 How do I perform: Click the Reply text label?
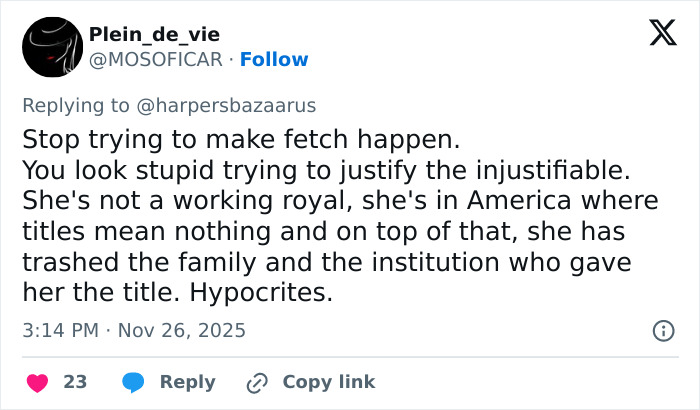click(x=188, y=382)
